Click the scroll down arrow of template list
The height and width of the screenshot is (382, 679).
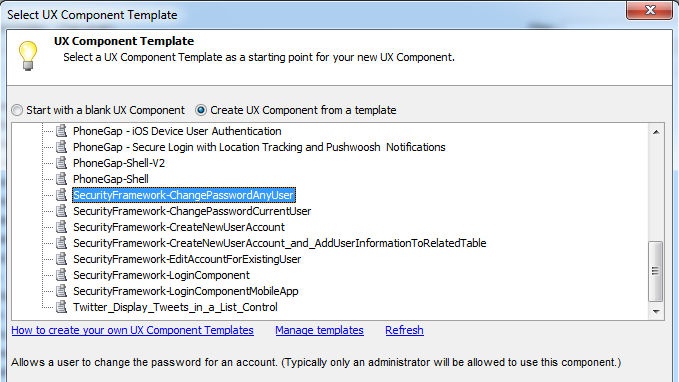[x=656, y=312]
